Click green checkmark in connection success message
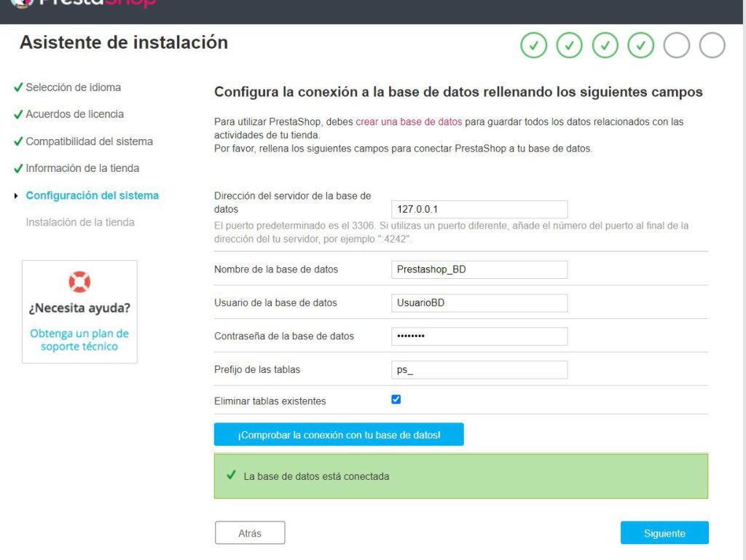The width and height of the screenshot is (746, 560). pos(231,475)
